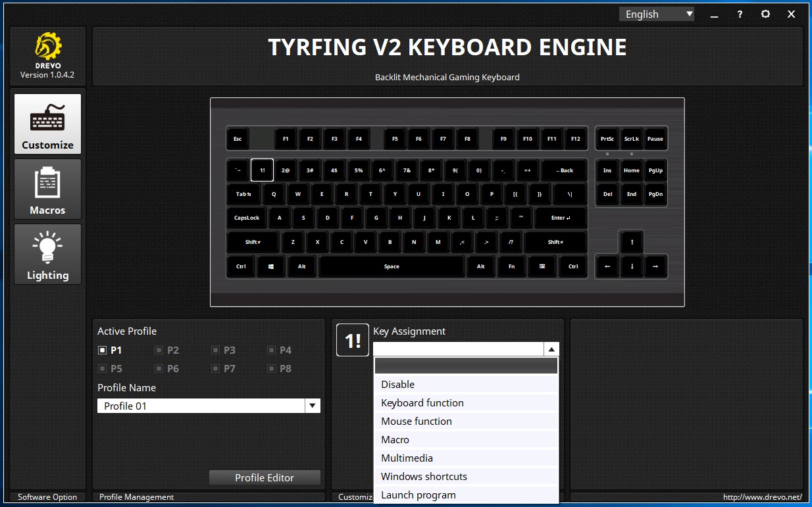Select the up arrow key
The width and height of the screenshot is (812, 507).
point(632,242)
